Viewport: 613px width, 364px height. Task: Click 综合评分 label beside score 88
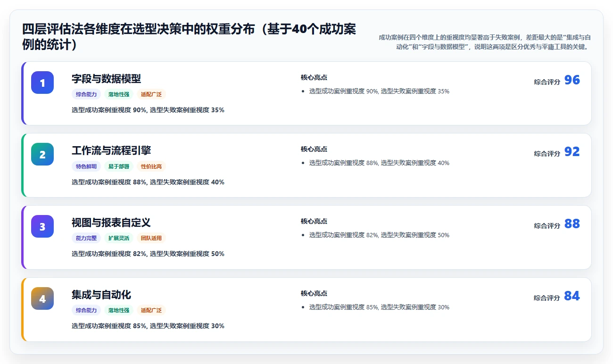547,226
